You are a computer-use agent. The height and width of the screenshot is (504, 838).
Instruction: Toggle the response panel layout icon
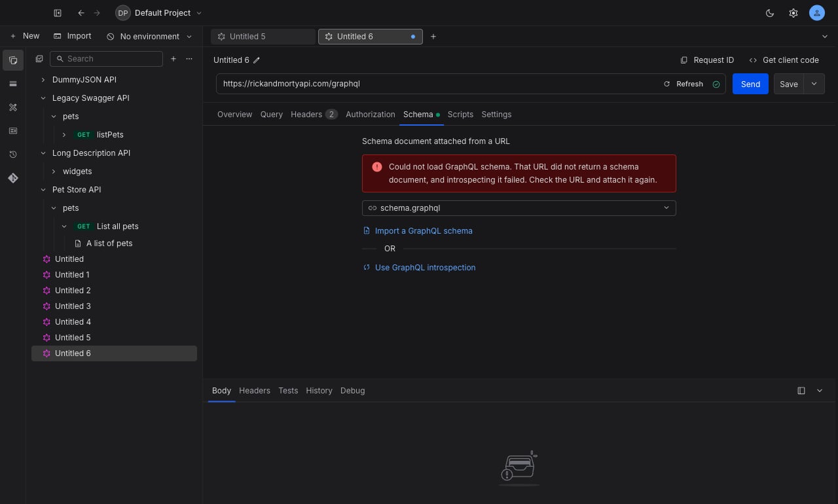pyautogui.click(x=801, y=391)
